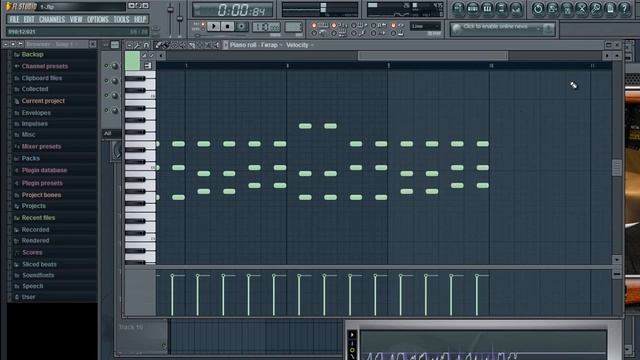Open the CHANNELS menu

point(52,20)
